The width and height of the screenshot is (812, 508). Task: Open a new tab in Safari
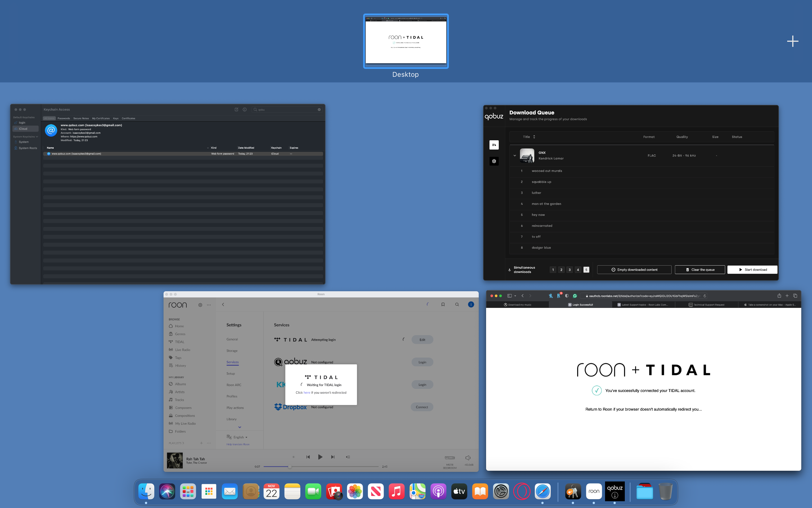pyautogui.click(x=787, y=296)
